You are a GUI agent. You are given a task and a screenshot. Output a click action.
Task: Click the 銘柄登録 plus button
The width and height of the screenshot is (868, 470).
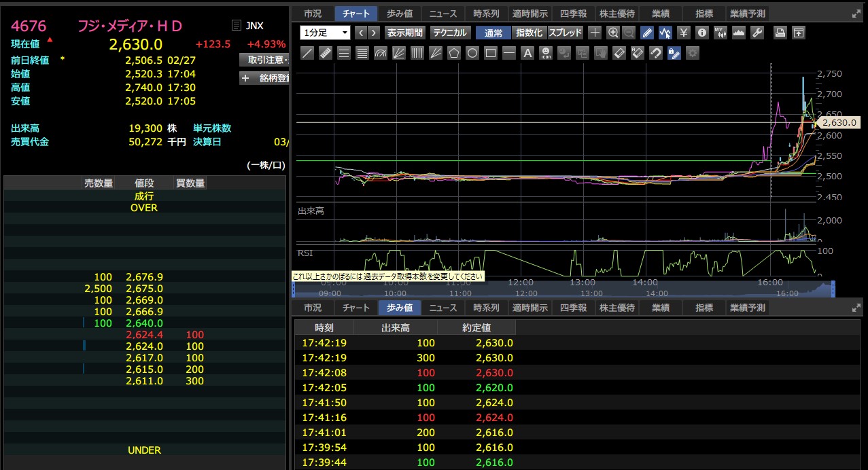[265, 78]
